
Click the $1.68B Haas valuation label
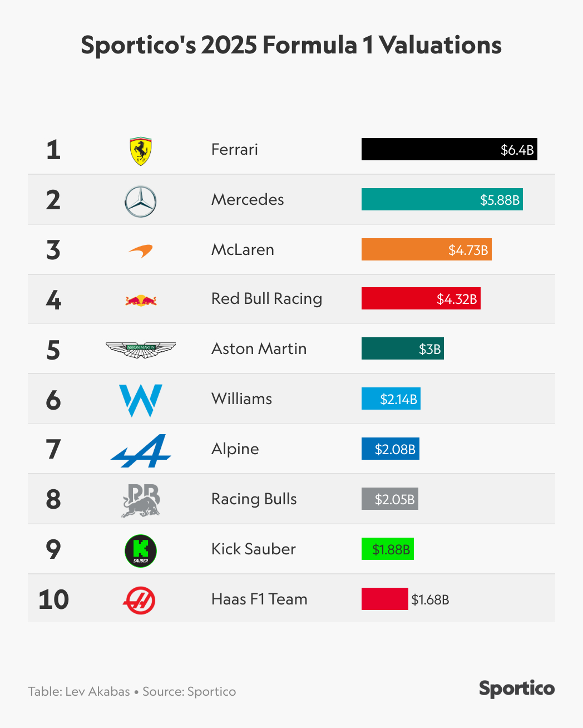(430, 599)
